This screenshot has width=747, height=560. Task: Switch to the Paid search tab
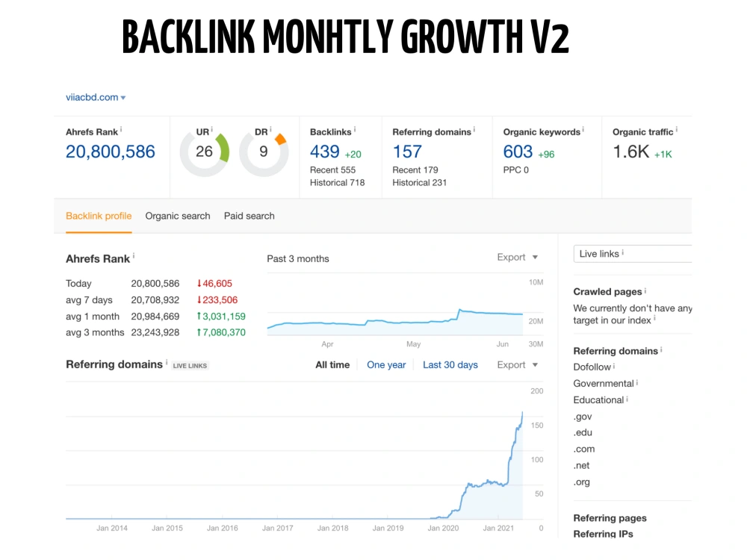[x=249, y=217]
